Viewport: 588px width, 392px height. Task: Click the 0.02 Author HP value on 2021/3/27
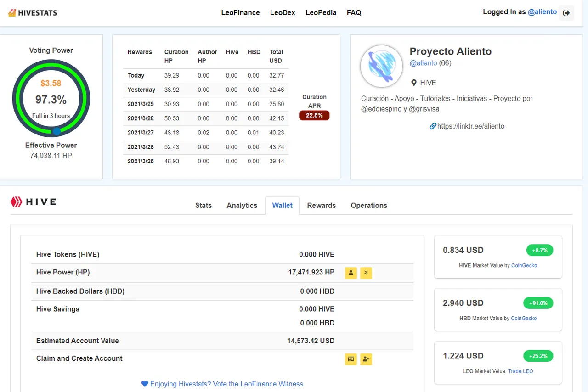(x=204, y=133)
